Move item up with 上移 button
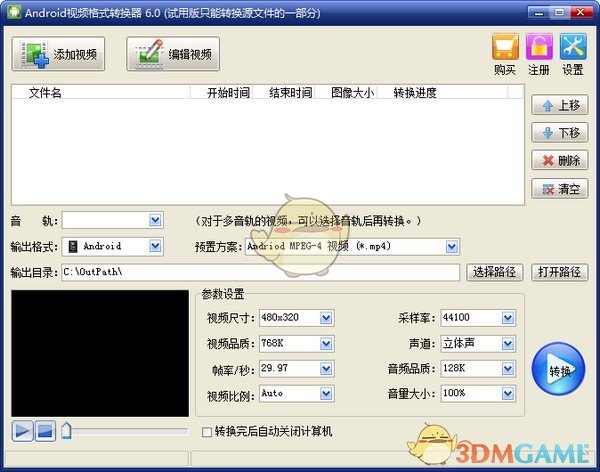 (559, 105)
